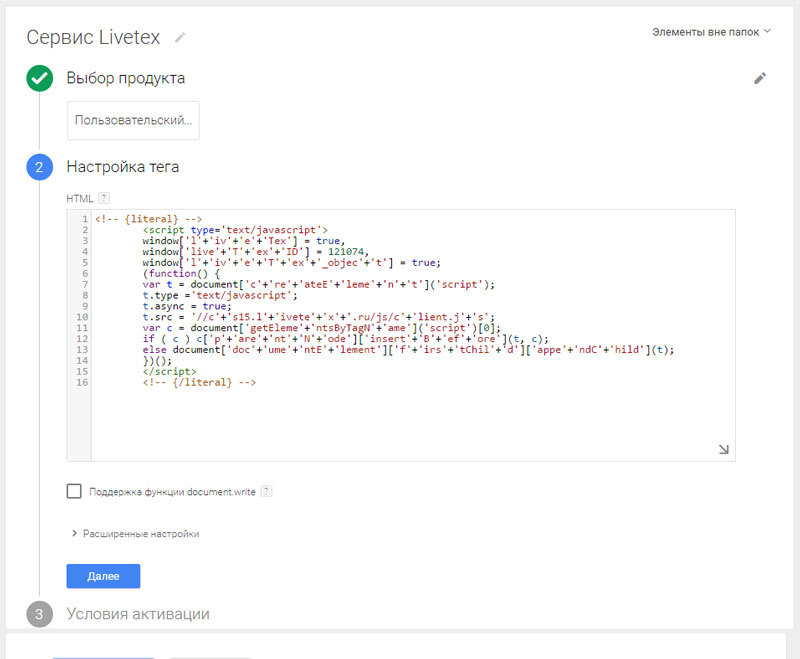800x659 pixels.
Task: Enable Поддержка функции document.write checkbox
Action: [74, 491]
